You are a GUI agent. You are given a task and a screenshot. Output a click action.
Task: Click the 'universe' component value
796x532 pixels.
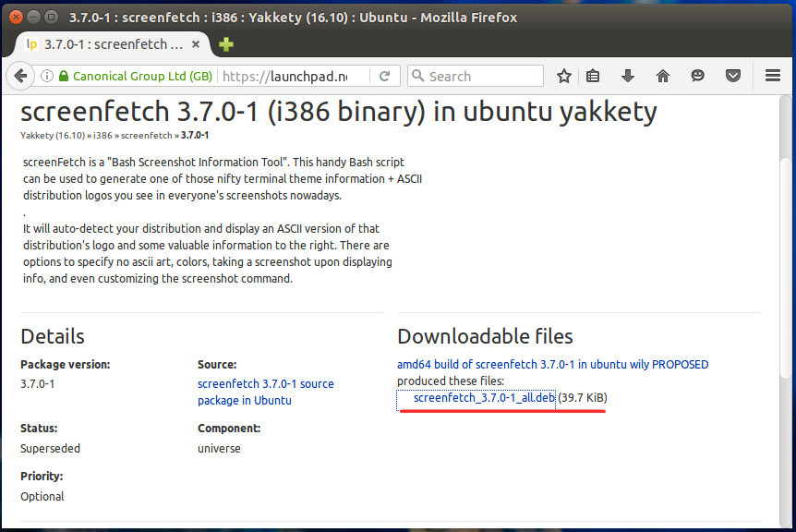click(x=219, y=449)
